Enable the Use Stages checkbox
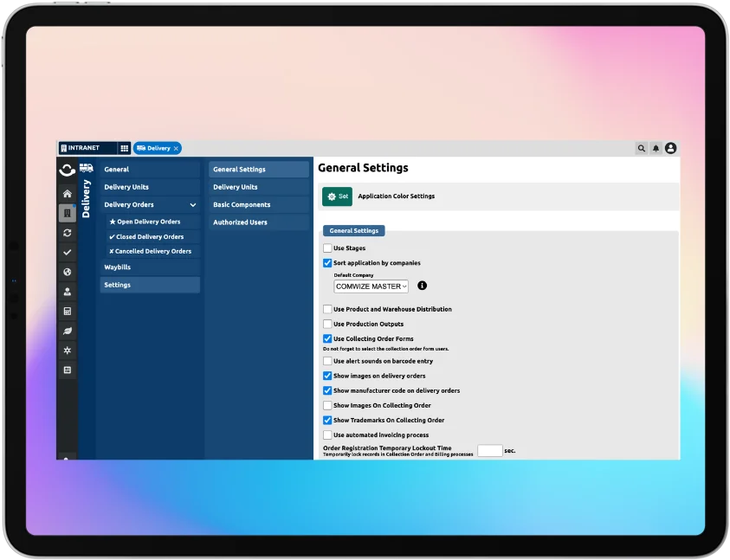Screen dimensions: 730x560 [327, 248]
